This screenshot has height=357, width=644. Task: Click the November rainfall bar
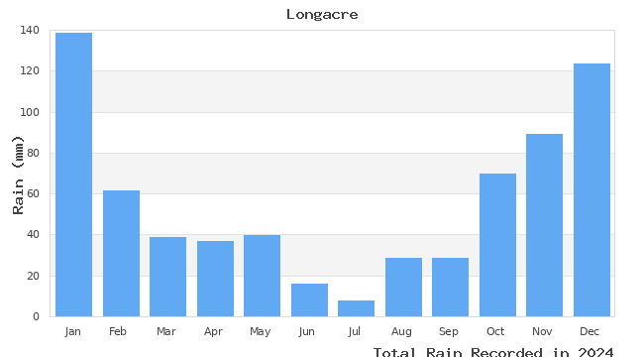pos(544,225)
